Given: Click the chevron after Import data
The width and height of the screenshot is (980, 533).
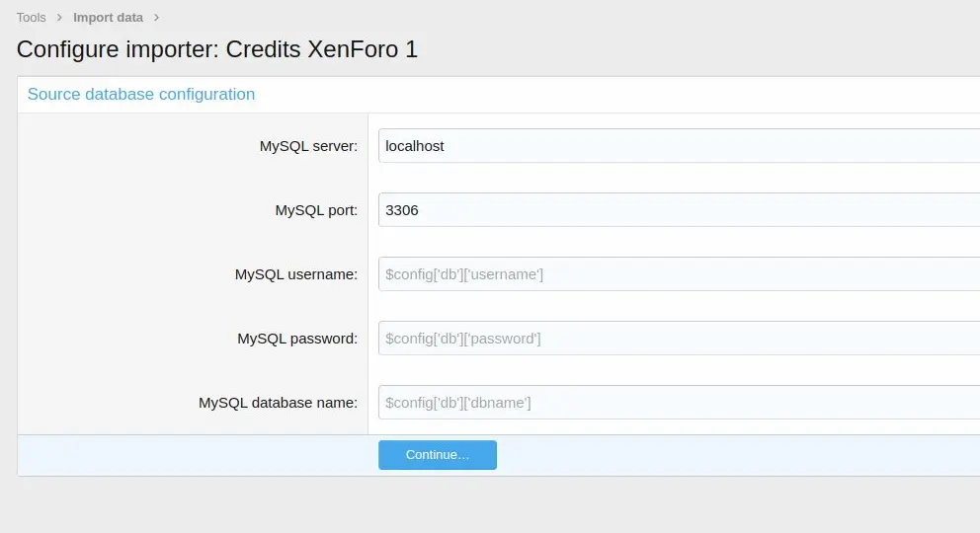Looking at the screenshot, I should click(x=157, y=18).
